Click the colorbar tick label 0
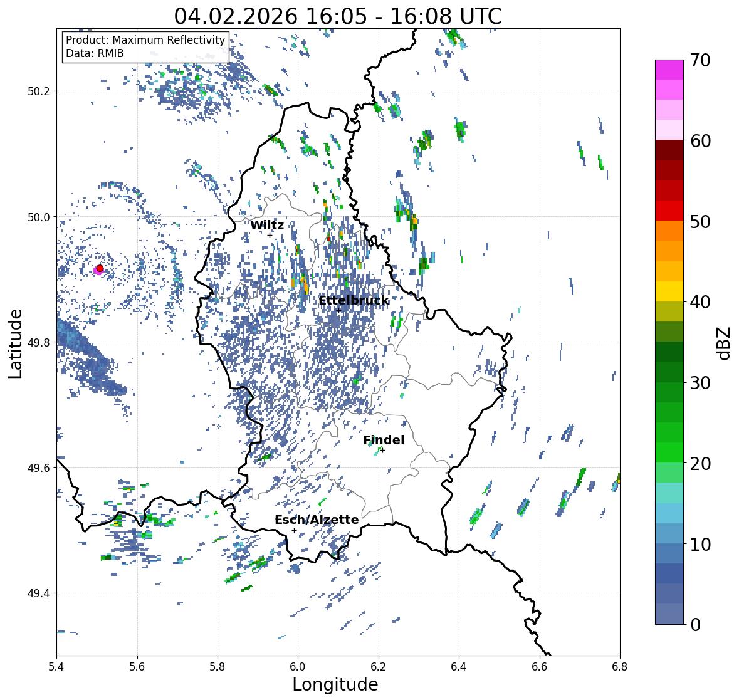739x700 pixels. 695,625
